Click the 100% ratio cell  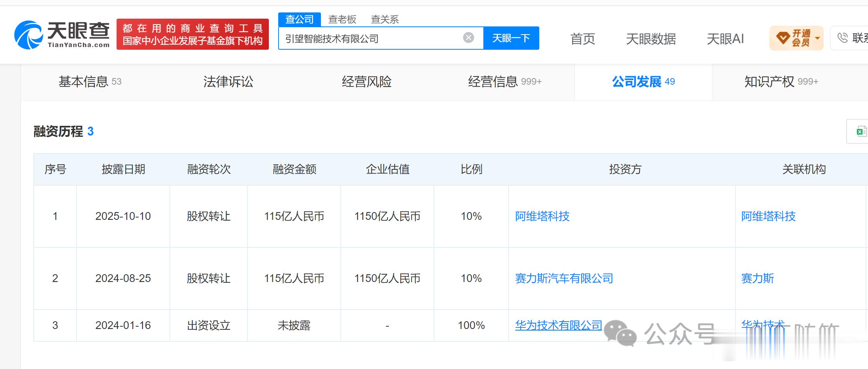click(471, 325)
